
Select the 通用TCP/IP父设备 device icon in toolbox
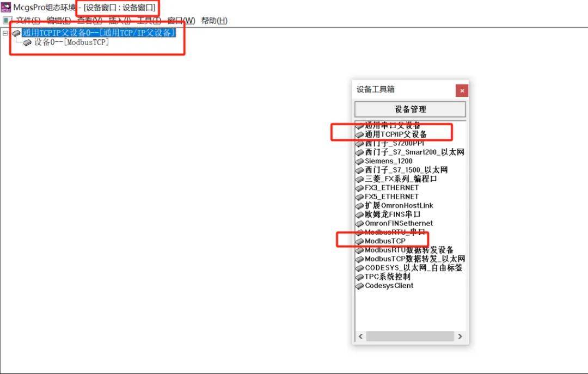pos(359,134)
